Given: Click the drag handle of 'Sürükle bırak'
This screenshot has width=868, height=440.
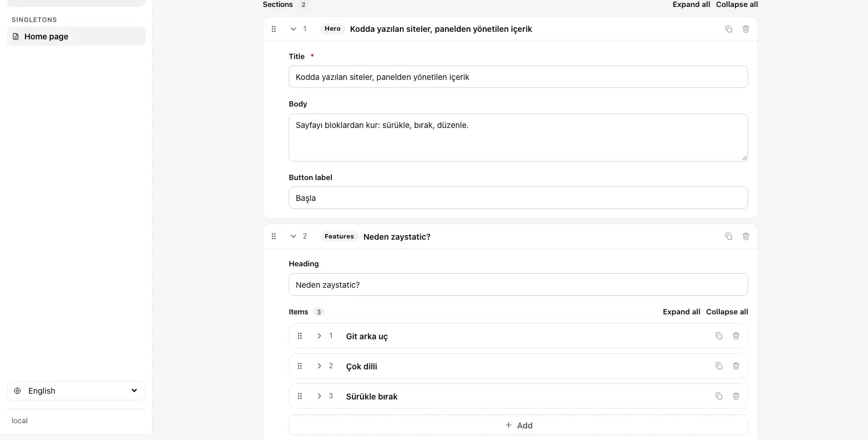Looking at the screenshot, I should tap(300, 396).
